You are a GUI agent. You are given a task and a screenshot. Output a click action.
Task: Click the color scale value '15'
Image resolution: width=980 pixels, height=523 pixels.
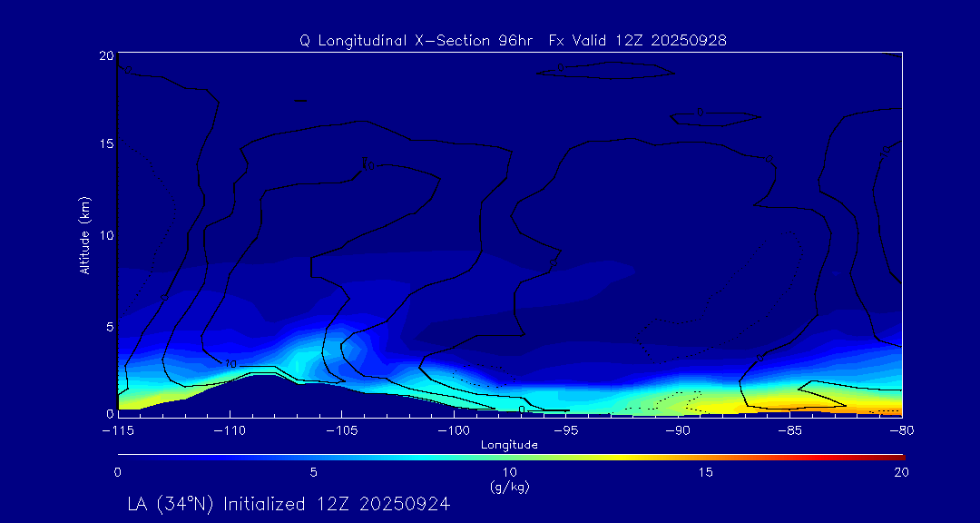pyautogui.click(x=706, y=472)
